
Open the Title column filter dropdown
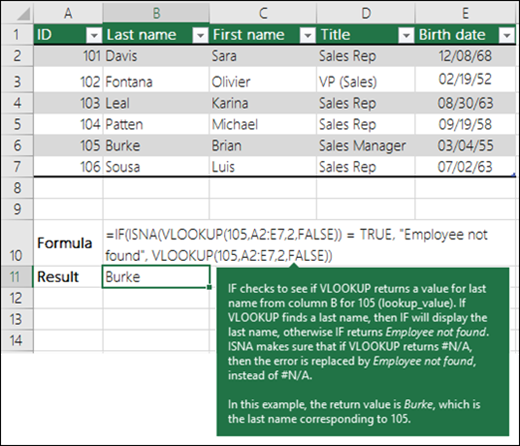tap(406, 35)
